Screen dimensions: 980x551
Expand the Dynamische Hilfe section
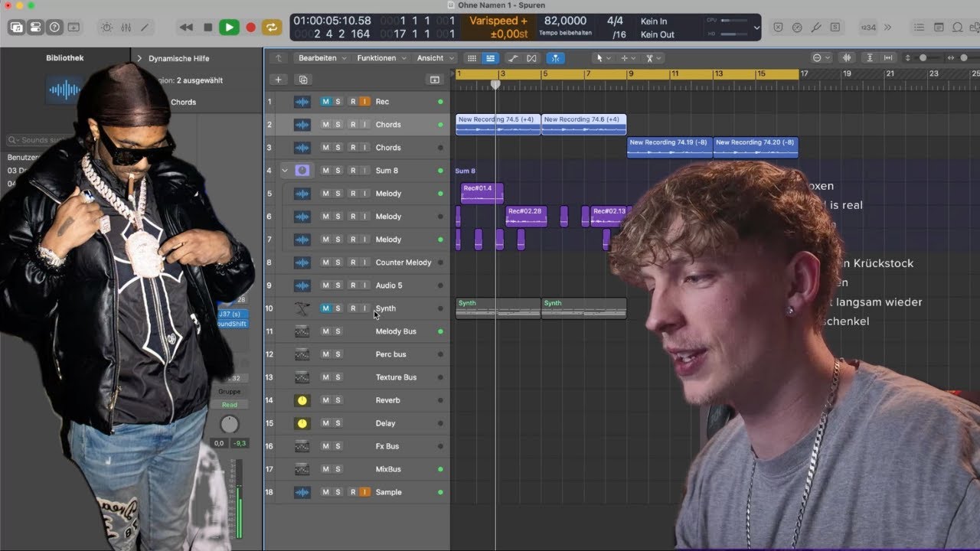click(139, 58)
